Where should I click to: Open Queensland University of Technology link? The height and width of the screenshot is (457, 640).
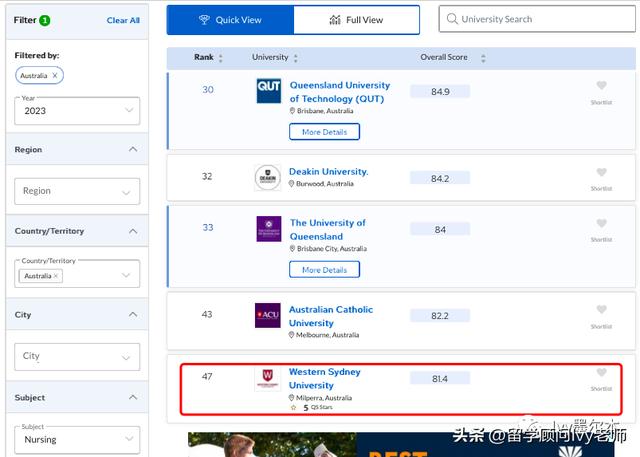(x=340, y=92)
